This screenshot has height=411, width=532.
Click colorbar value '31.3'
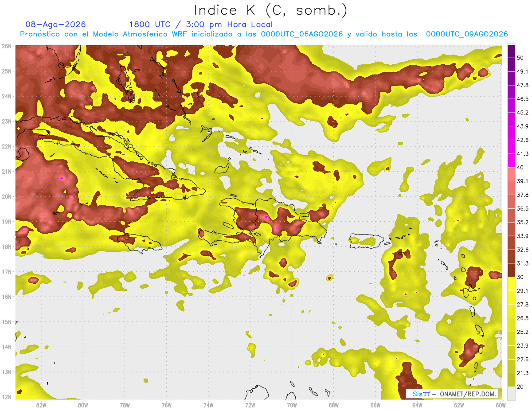click(x=522, y=263)
